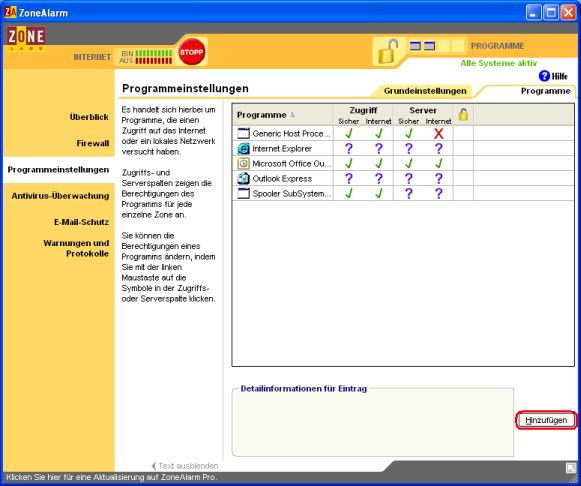Click the Zugriff column header
This screenshot has width=581, height=486.
[363, 110]
